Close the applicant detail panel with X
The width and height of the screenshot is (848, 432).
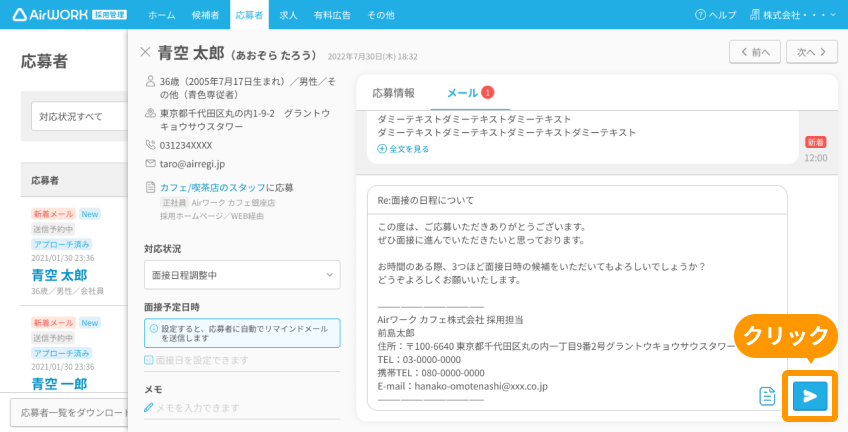click(x=145, y=52)
